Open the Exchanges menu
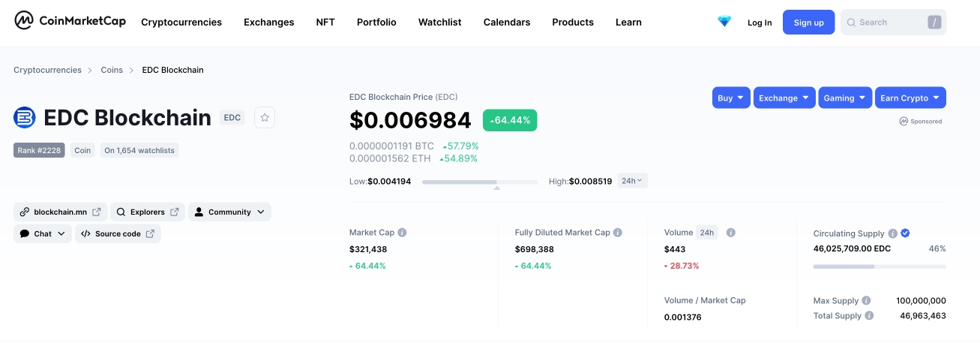 269,22
